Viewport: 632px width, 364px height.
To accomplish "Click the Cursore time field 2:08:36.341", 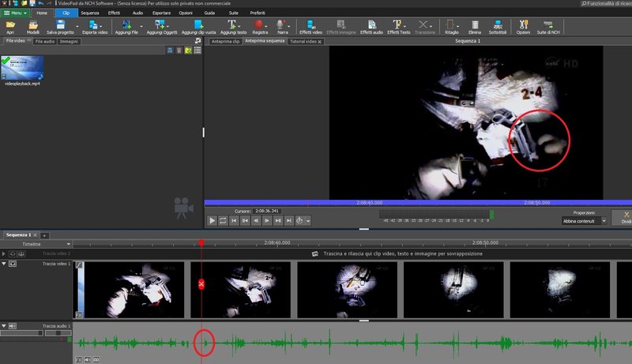I will tap(267, 211).
